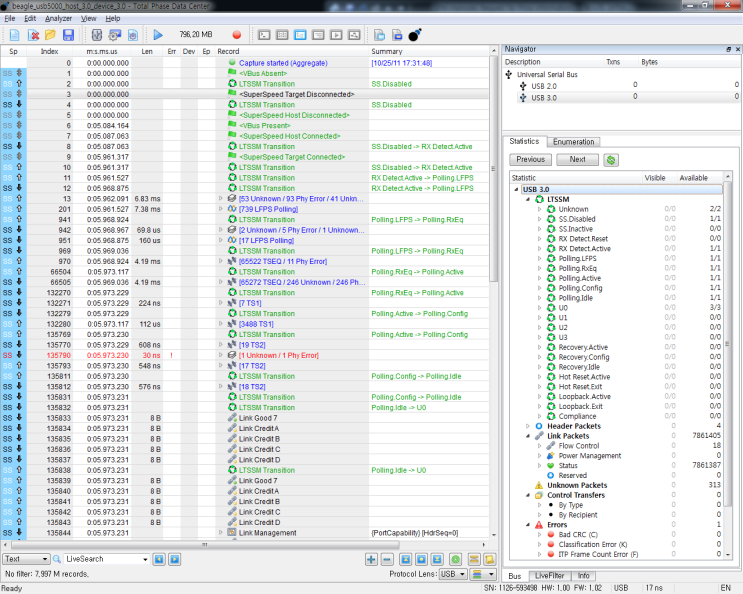Collapse the Link Packets statistics node
Screen dimensions: 743x594
527,436
